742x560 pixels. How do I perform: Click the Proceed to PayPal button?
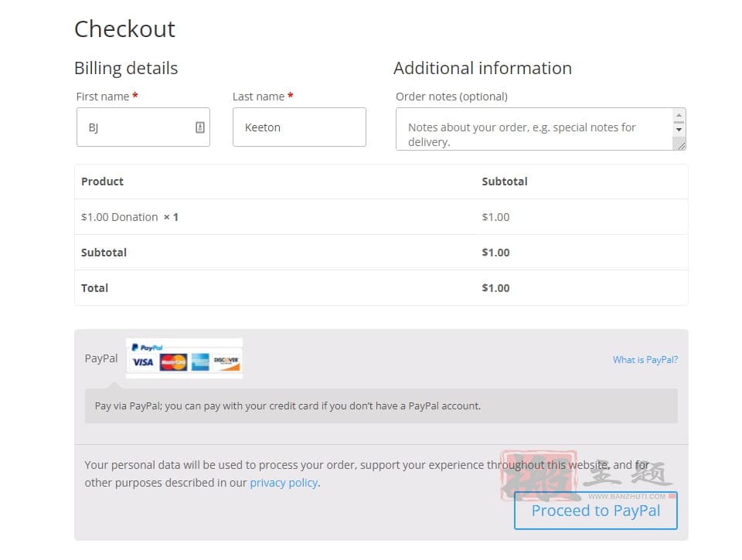click(596, 511)
